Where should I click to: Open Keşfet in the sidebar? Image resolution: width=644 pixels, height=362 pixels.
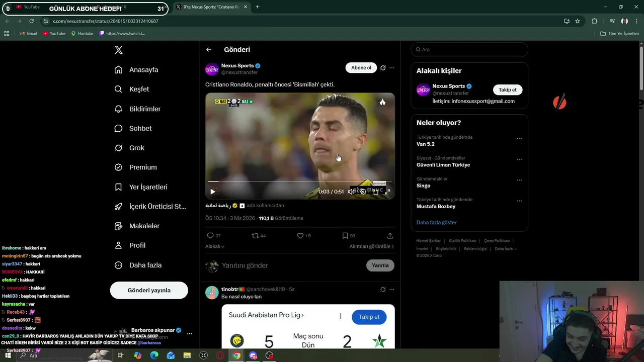point(132,89)
